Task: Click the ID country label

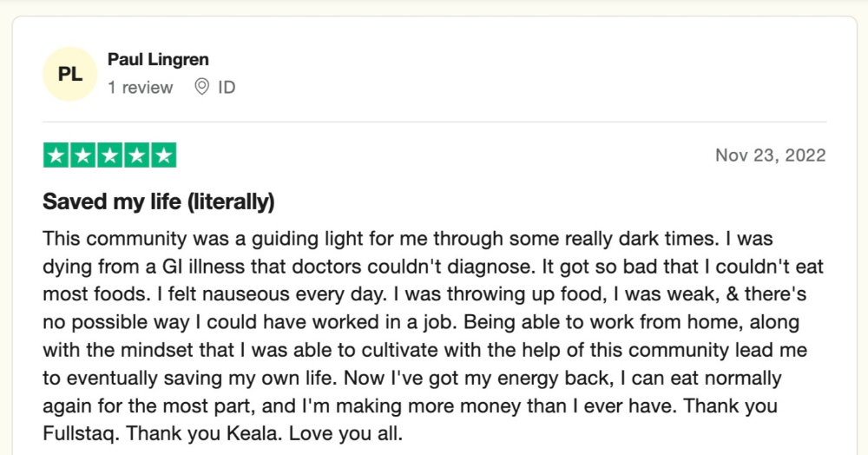Action: [227, 88]
